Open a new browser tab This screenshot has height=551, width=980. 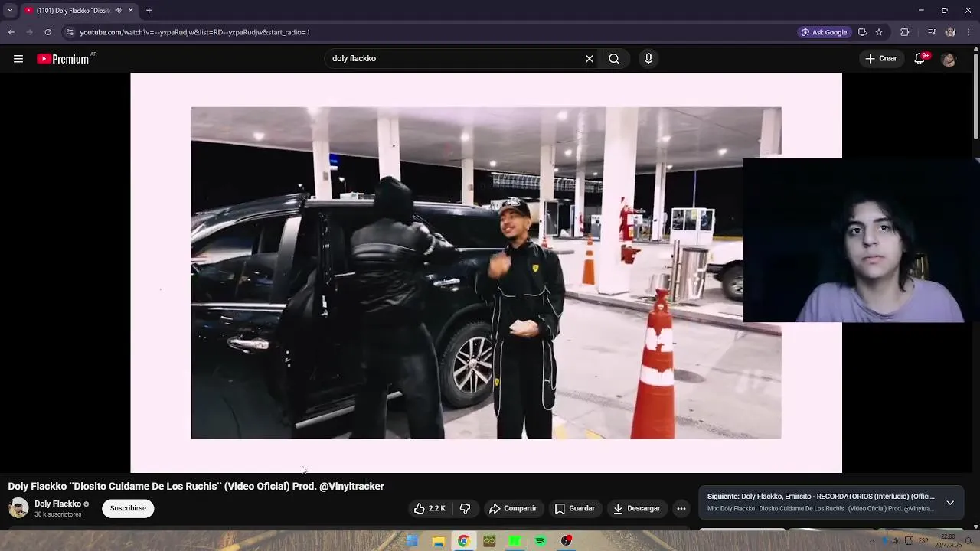pyautogui.click(x=149, y=10)
